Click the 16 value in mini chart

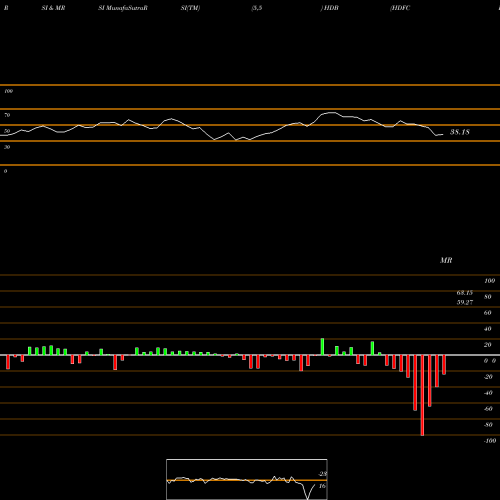(322, 486)
